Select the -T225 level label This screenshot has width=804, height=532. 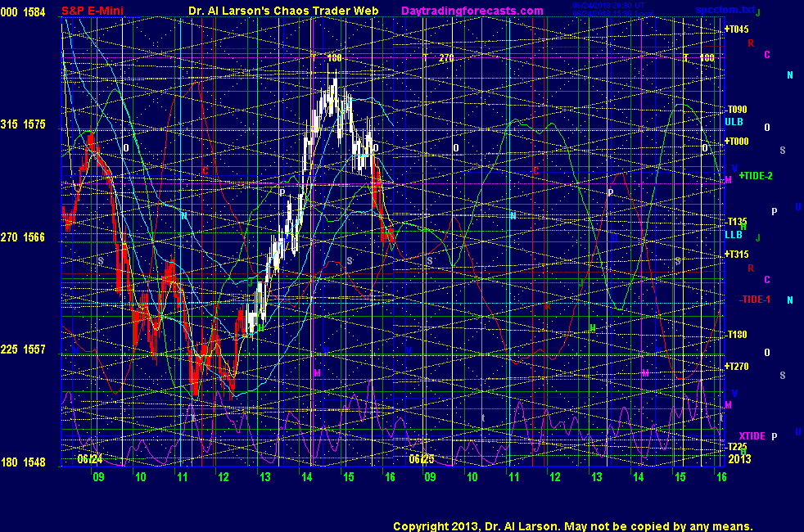tap(737, 447)
